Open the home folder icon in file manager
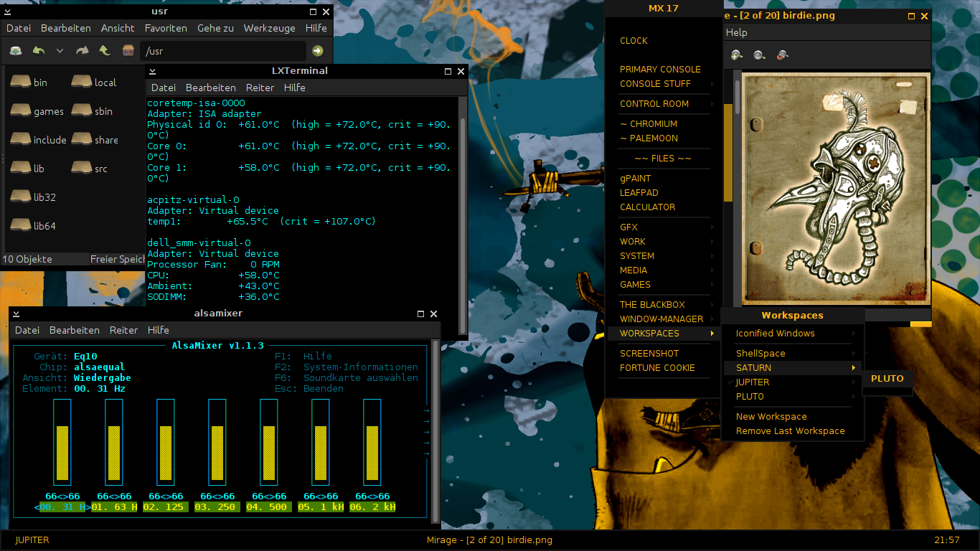Screen dimensions: 980x551 coord(128,50)
